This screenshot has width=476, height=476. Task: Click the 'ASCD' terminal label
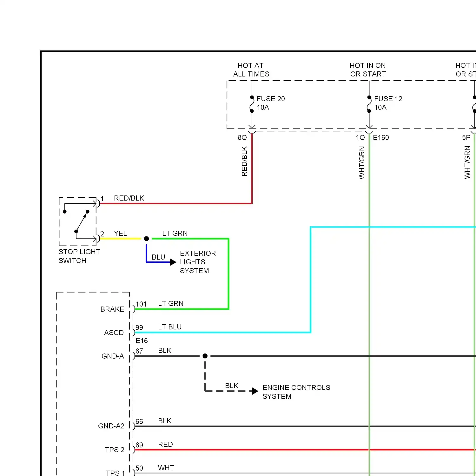tap(114, 333)
